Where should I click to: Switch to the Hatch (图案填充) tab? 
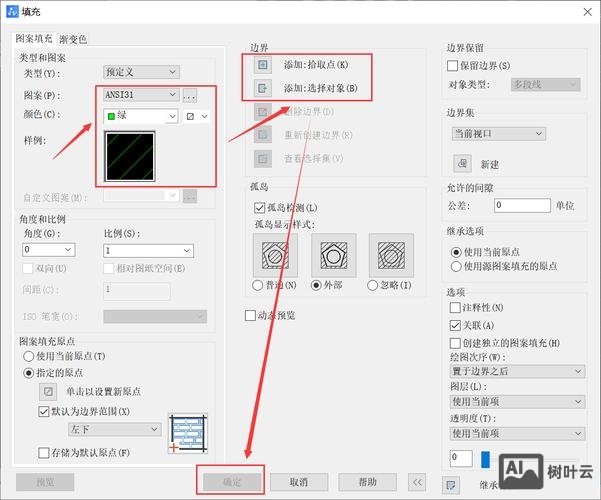point(34,38)
